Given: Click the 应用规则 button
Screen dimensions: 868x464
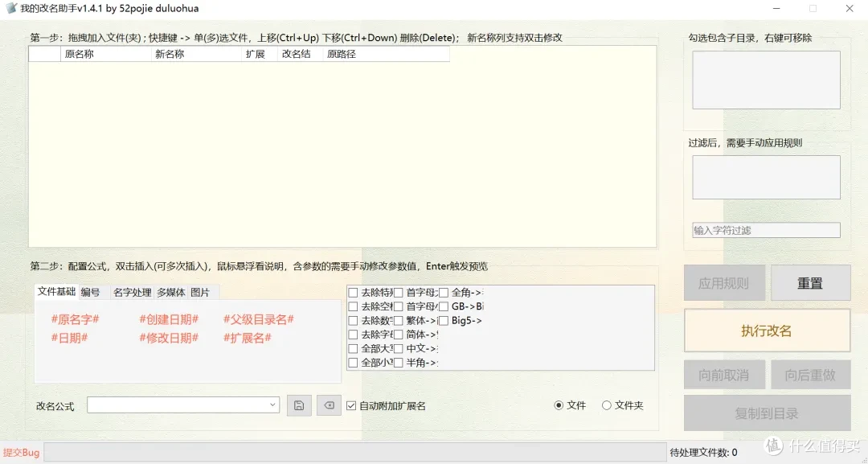Looking at the screenshot, I should point(724,283).
